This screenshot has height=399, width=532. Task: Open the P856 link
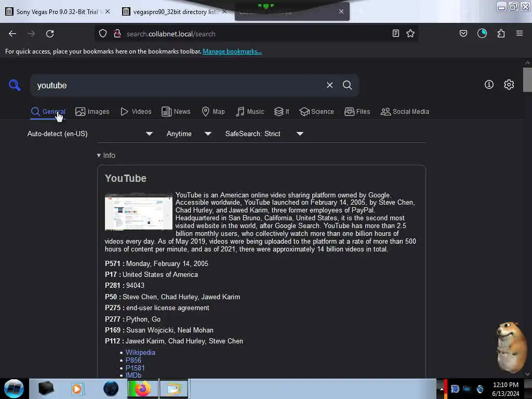click(134, 361)
